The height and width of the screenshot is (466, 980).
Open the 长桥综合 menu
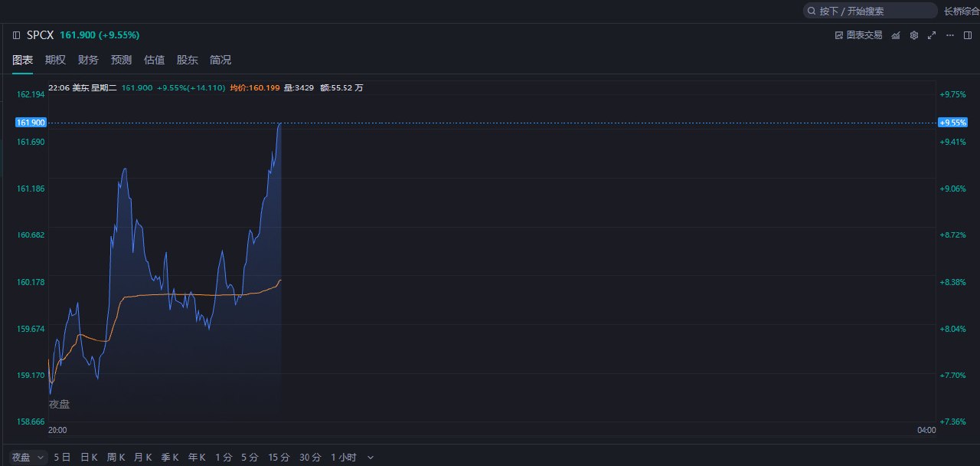(x=962, y=11)
